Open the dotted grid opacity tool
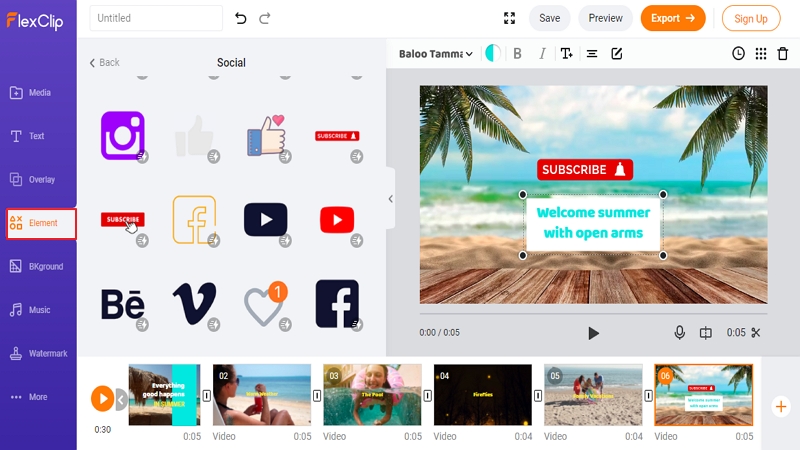Viewport: 800px width, 450px height. (761, 54)
